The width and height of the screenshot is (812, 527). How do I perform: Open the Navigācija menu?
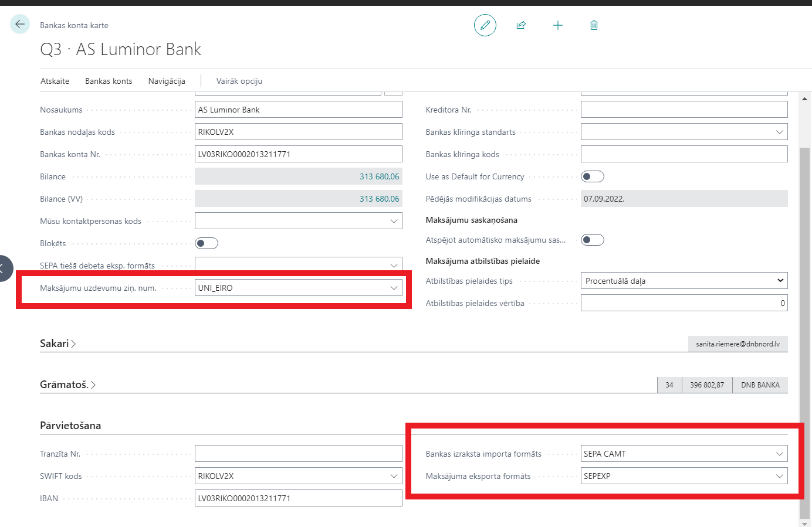167,81
